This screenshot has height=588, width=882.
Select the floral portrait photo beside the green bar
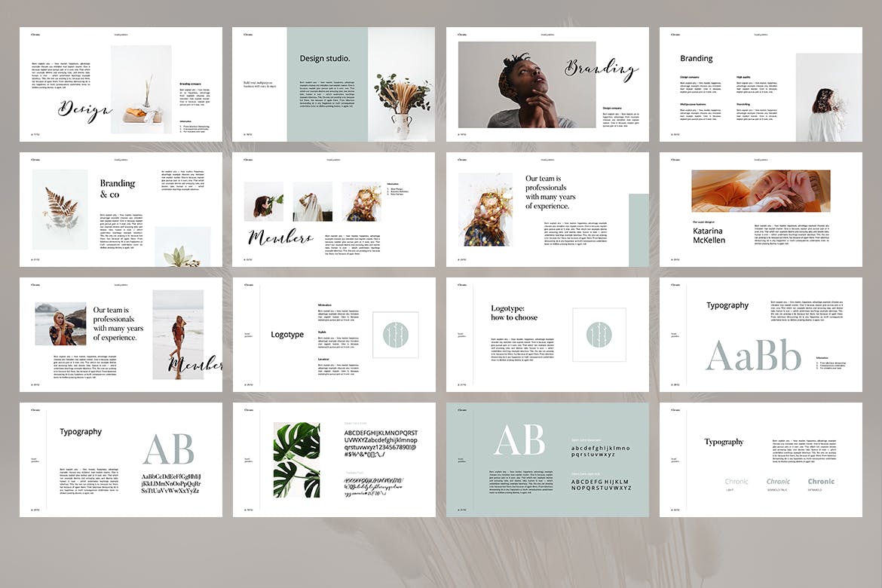point(485,209)
